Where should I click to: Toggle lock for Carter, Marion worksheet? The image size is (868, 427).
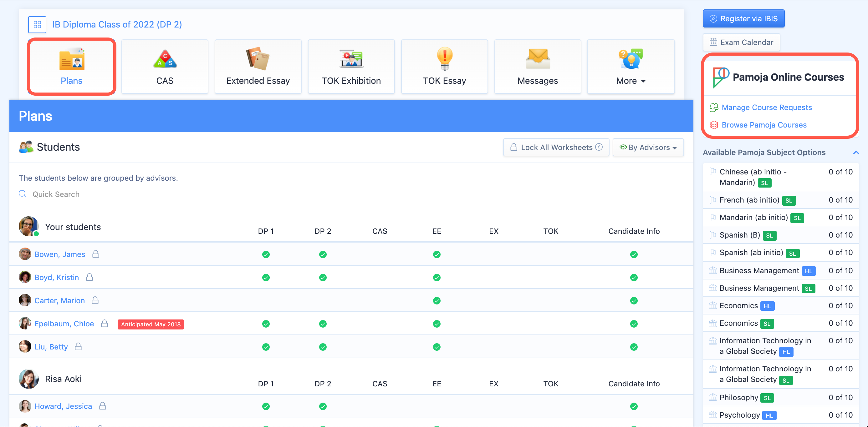pos(95,300)
